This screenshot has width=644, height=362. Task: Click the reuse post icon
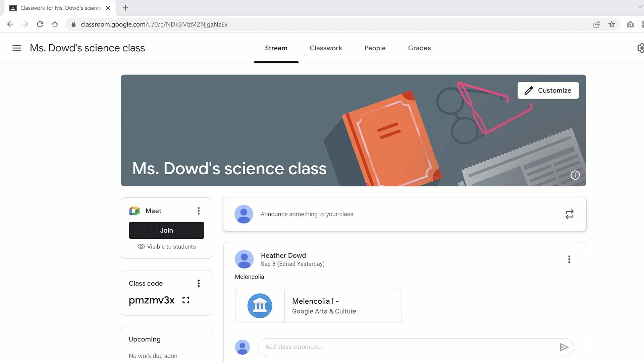pyautogui.click(x=569, y=214)
